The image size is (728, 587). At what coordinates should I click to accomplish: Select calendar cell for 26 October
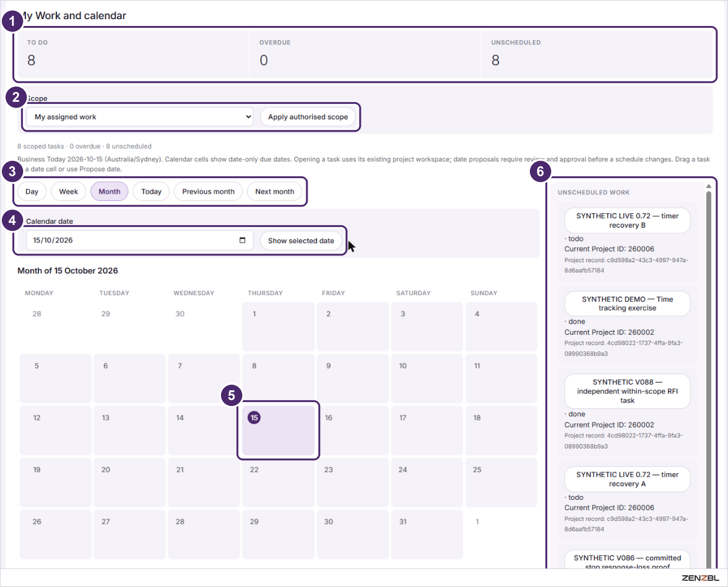click(x=55, y=534)
